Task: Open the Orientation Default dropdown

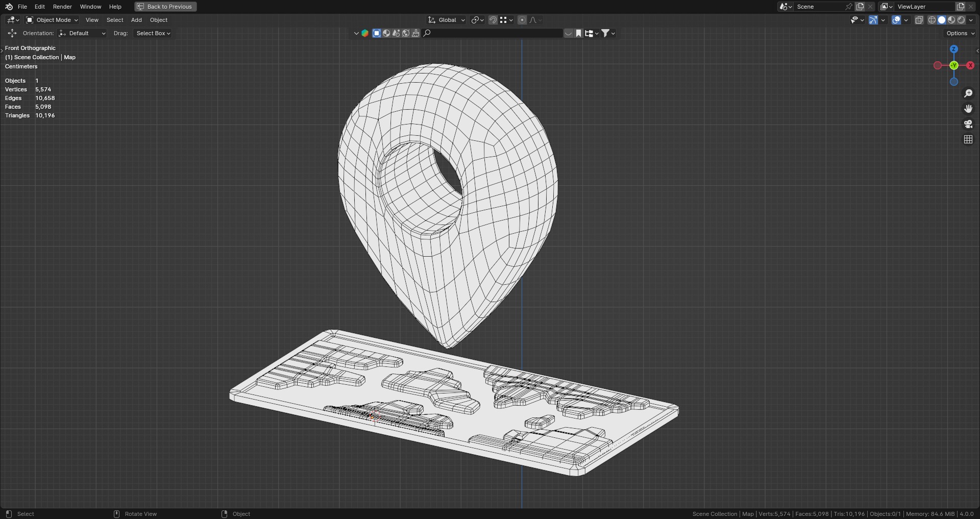Action: point(82,33)
